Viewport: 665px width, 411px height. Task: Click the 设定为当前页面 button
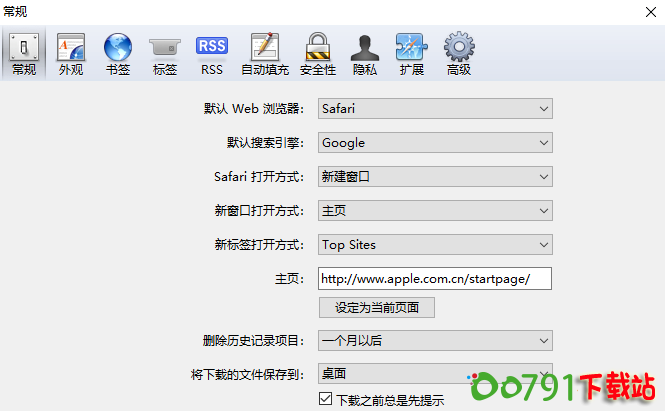[x=377, y=307]
